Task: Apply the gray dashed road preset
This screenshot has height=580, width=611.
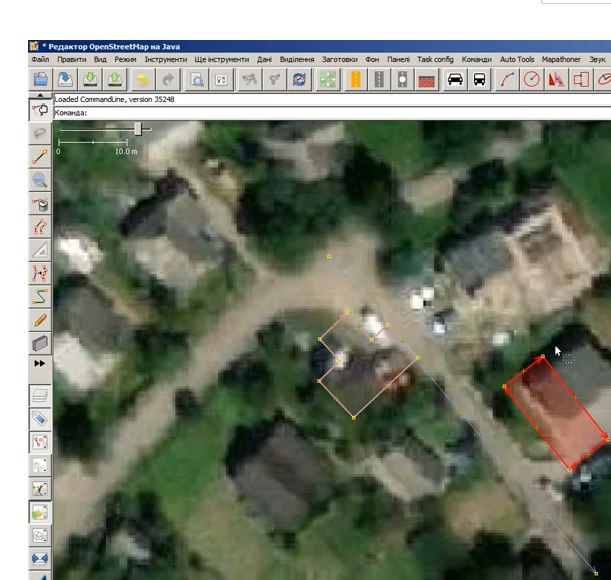Action: point(379,80)
